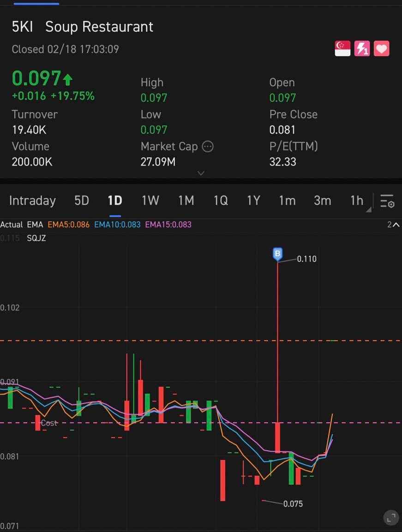
Task: Tap the 5KI Soup Restaurant title
Action: pos(83,26)
